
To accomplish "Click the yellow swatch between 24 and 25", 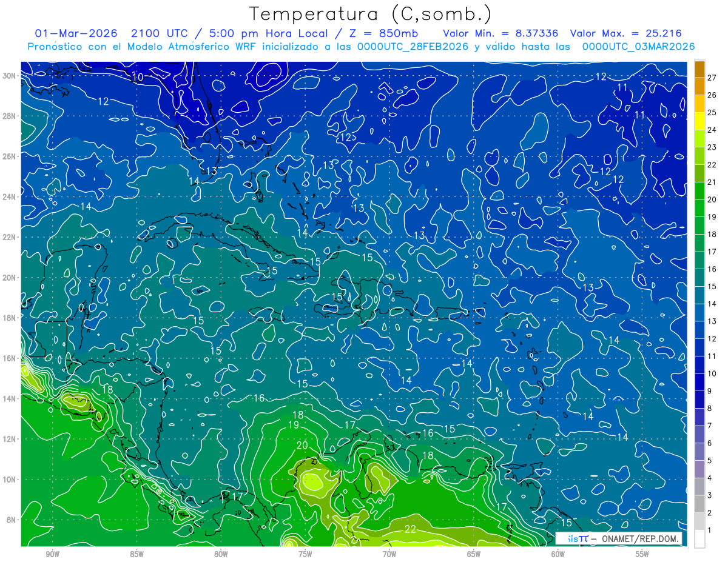I will click(x=699, y=121).
